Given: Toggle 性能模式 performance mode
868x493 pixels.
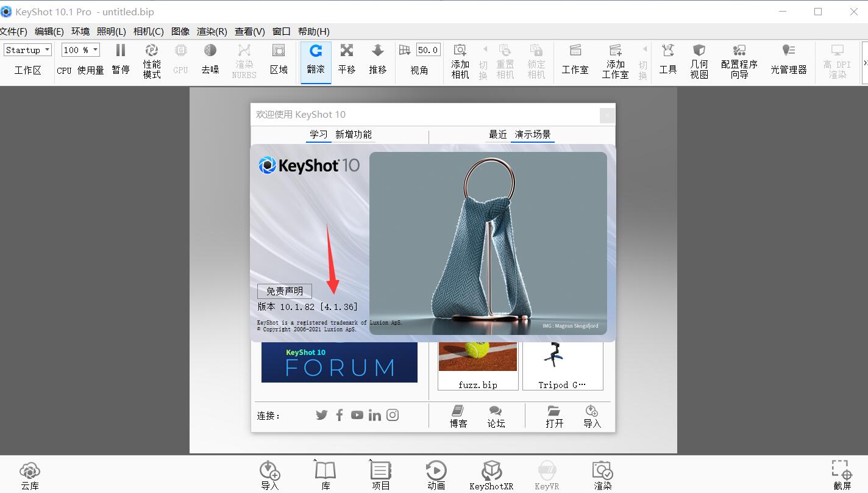Looking at the screenshot, I should tap(152, 61).
